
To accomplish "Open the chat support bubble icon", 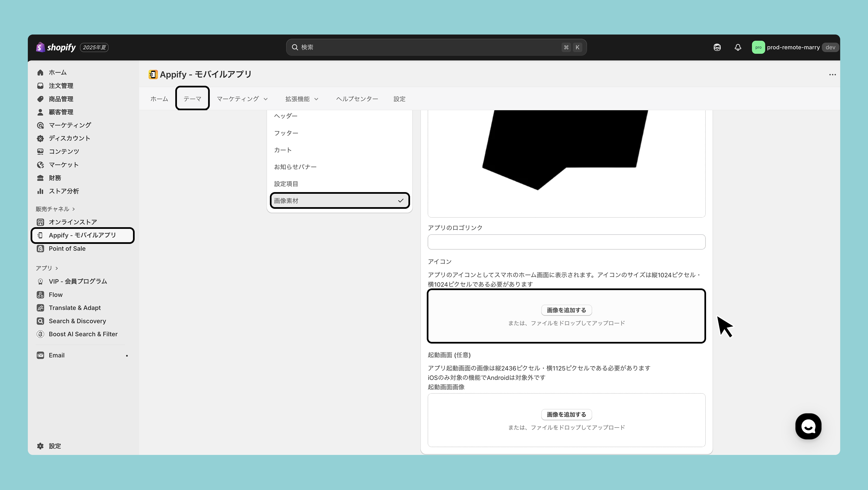I will [808, 426].
